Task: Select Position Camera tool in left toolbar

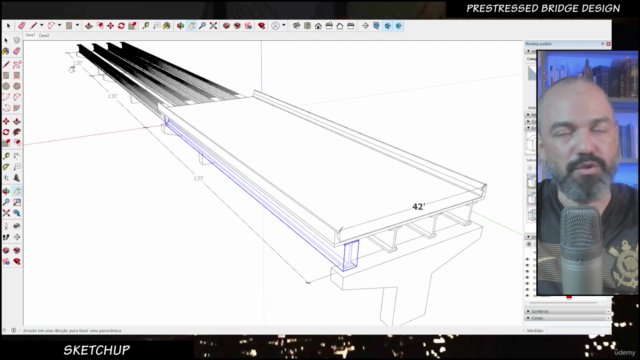Action: [x=6, y=226]
